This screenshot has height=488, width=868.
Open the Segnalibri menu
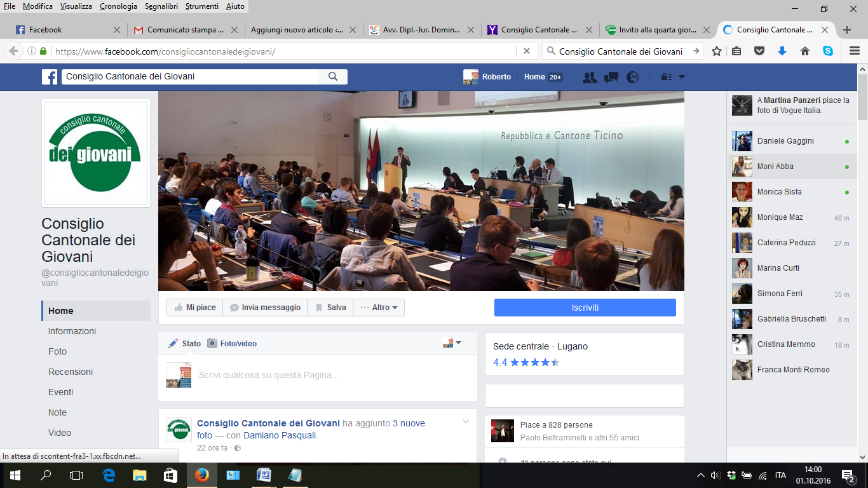pos(162,6)
